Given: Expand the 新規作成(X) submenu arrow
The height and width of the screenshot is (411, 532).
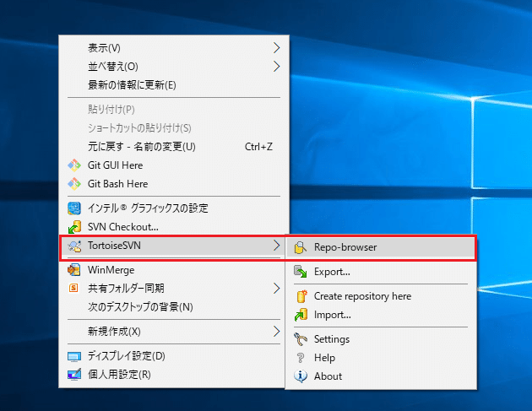Looking at the screenshot, I should click(276, 332).
